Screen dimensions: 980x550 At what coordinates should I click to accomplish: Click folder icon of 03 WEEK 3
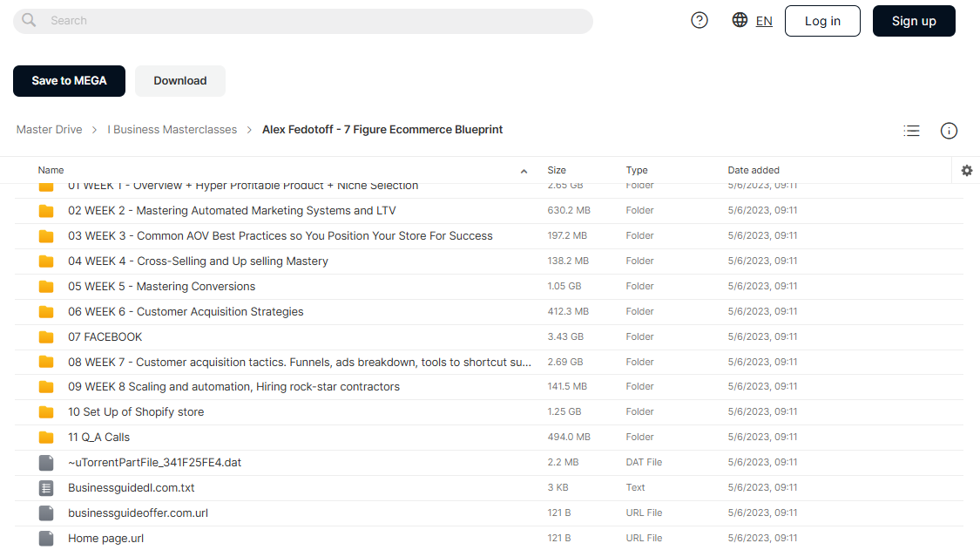click(46, 236)
